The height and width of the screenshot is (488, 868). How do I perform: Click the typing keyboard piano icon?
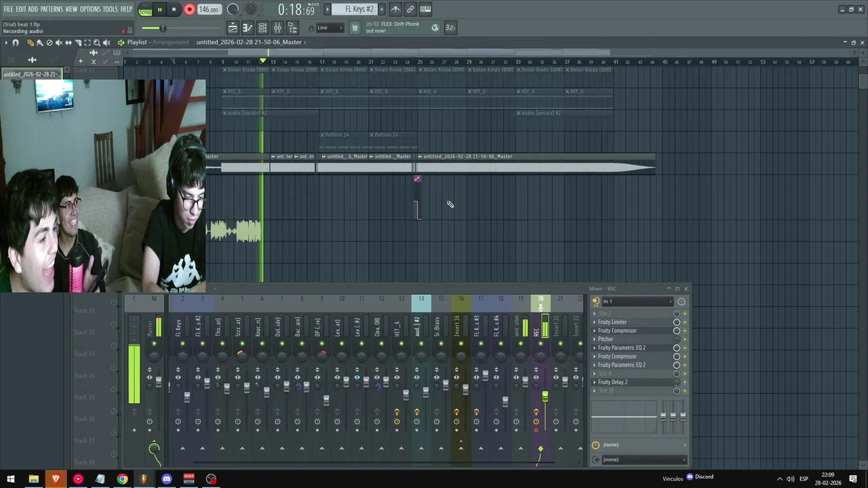tap(425, 9)
